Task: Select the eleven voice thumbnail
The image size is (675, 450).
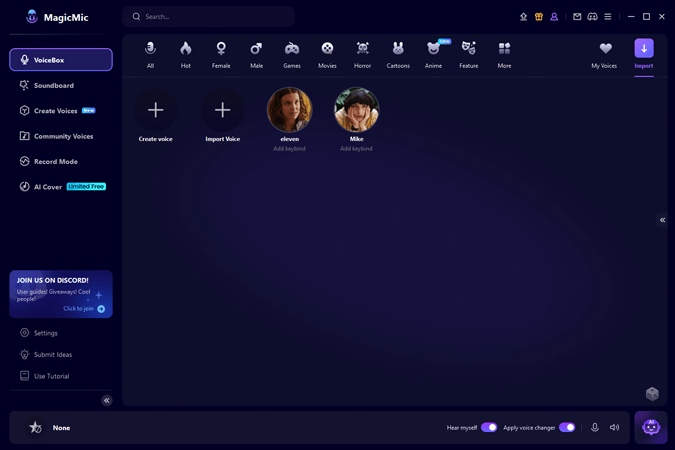Action: pyautogui.click(x=289, y=110)
